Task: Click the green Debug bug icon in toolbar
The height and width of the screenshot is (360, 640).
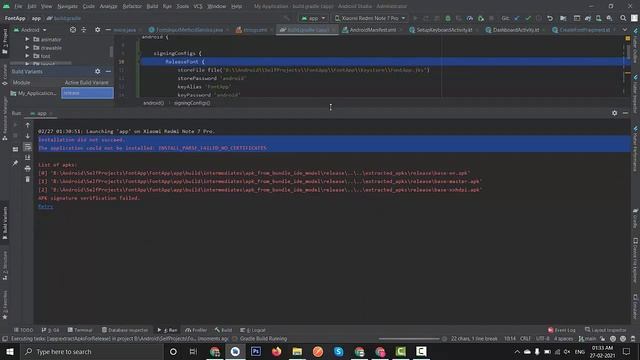Action: (448, 18)
